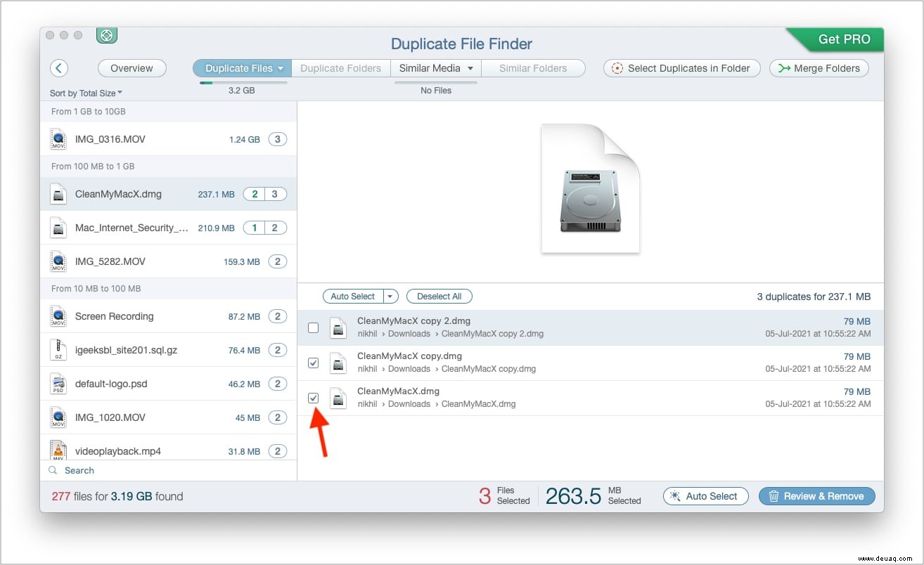Select the IMG_0316.MOV row

pyautogui.click(x=169, y=139)
